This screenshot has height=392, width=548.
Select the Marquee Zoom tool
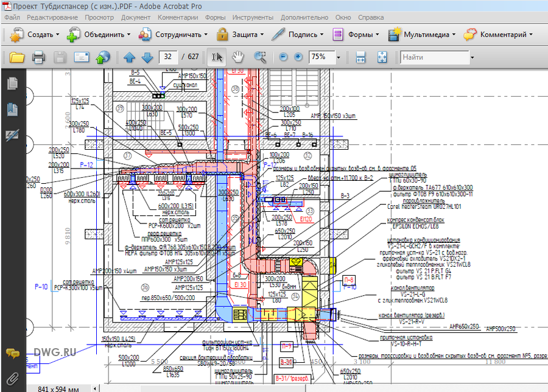click(x=260, y=57)
